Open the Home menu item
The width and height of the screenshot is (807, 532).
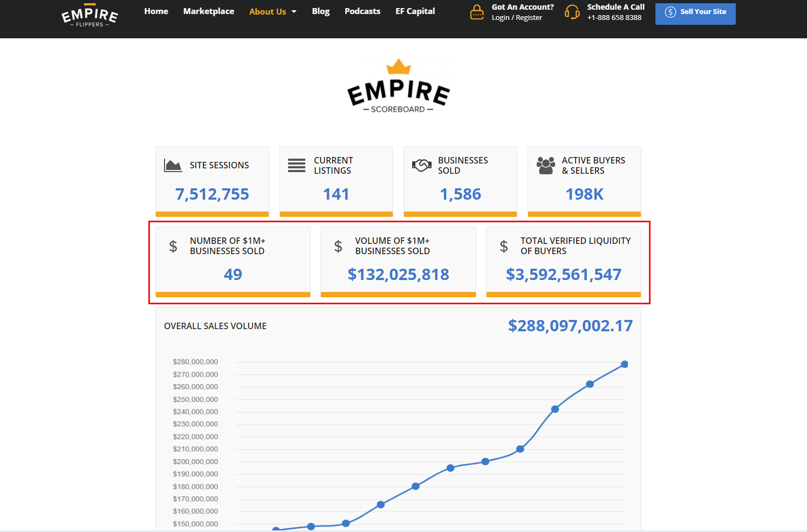click(x=156, y=11)
